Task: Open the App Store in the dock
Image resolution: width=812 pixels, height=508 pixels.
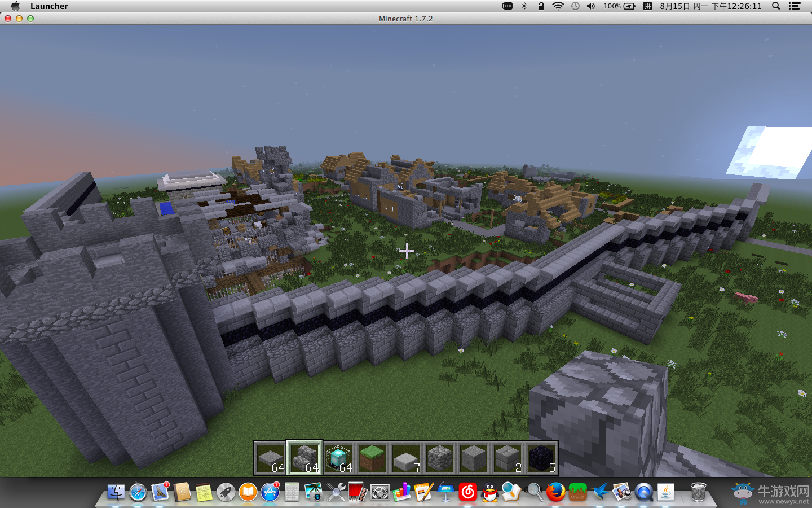Action: point(270,492)
